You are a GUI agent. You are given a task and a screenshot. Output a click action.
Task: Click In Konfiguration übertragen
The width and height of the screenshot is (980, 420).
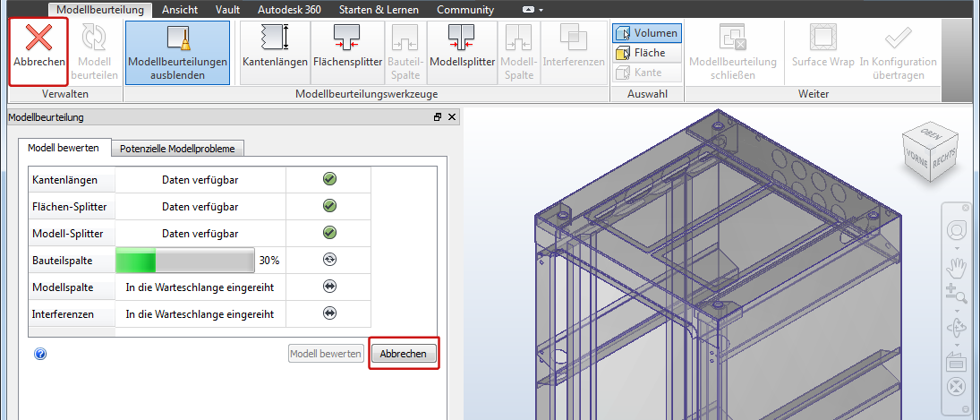pos(899,53)
